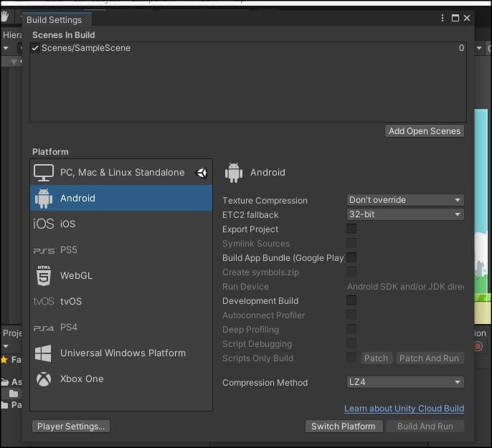The image size is (492, 448).
Task: Click the large Android icon in settings header
Action: pyautogui.click(x=234, y=173)
